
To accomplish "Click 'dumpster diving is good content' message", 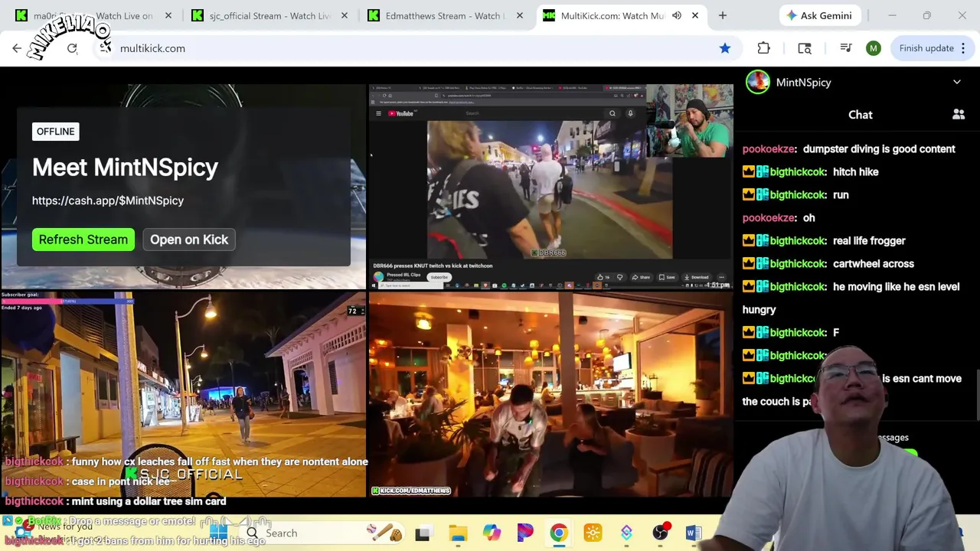I will point(879,149).
